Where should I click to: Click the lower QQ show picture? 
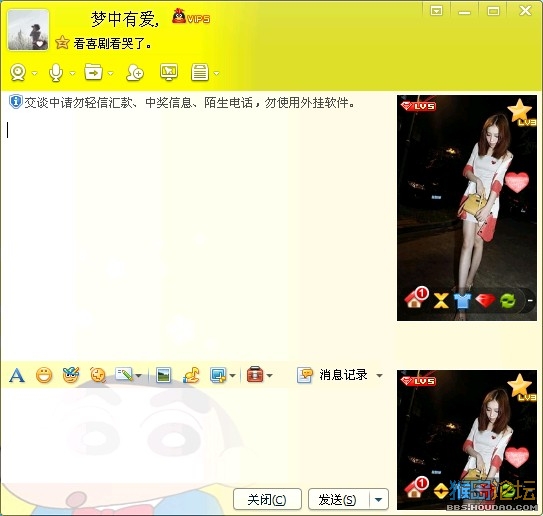click(x=467, y=440)
